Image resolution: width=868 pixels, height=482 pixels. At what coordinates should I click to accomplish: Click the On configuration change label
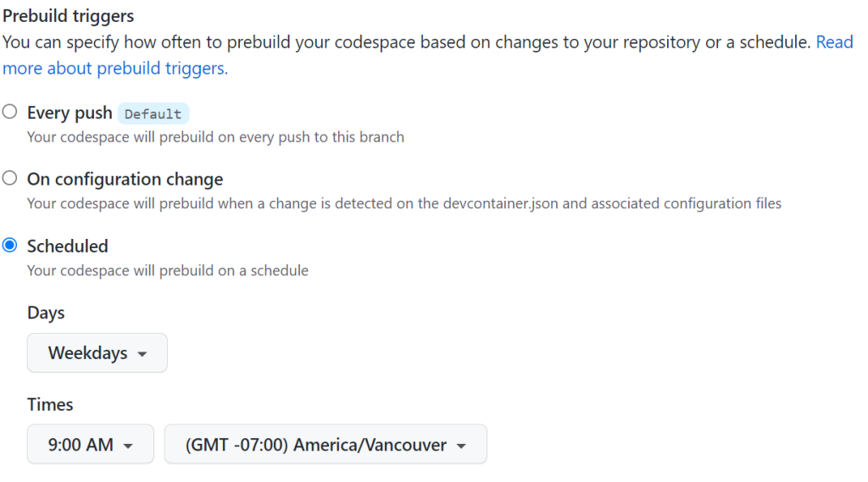click(x=125, y=179)
